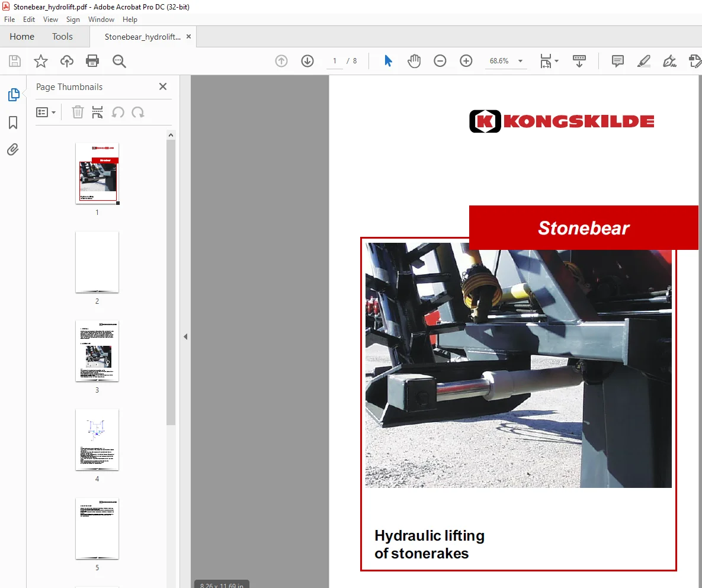The image size is (702, 588).
Task: Click the upload to cloud icon
Action: pyautogui.click(x=67, y=61)
